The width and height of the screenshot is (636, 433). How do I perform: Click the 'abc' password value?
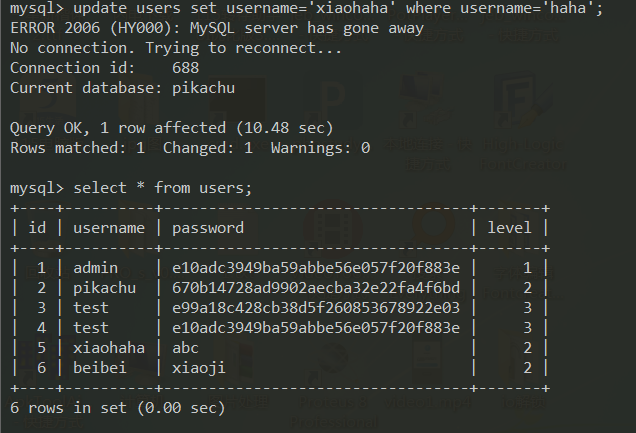(186, 347)
